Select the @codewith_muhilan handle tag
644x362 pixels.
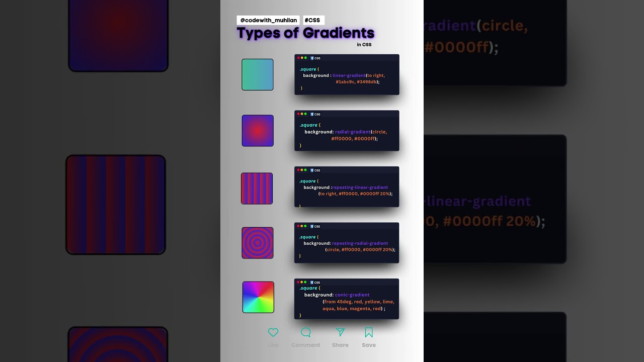coord(268,20)
